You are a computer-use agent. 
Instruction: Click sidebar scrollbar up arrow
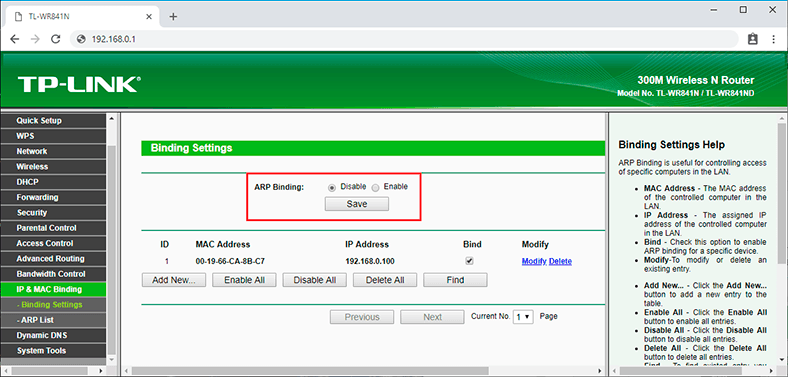click(x=111, y=118)
